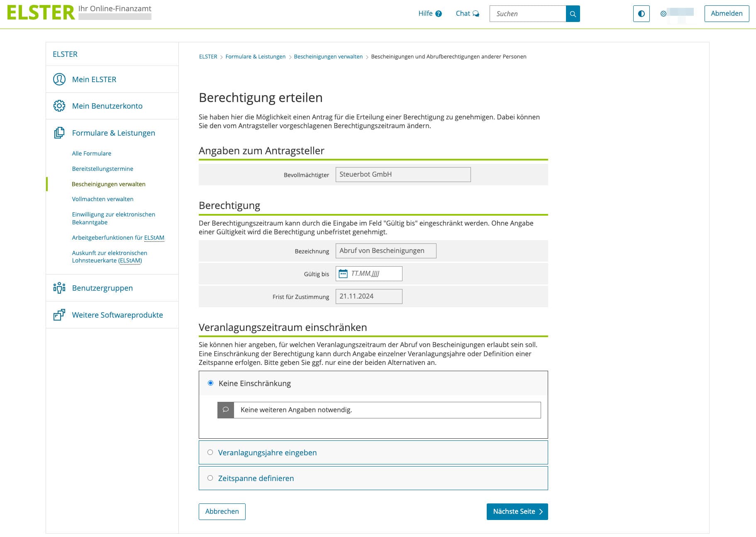This screenshot has height=537, width=756.
Task: Click Bescheinigungen verwalten breadcrumb link
Action: 328,57
